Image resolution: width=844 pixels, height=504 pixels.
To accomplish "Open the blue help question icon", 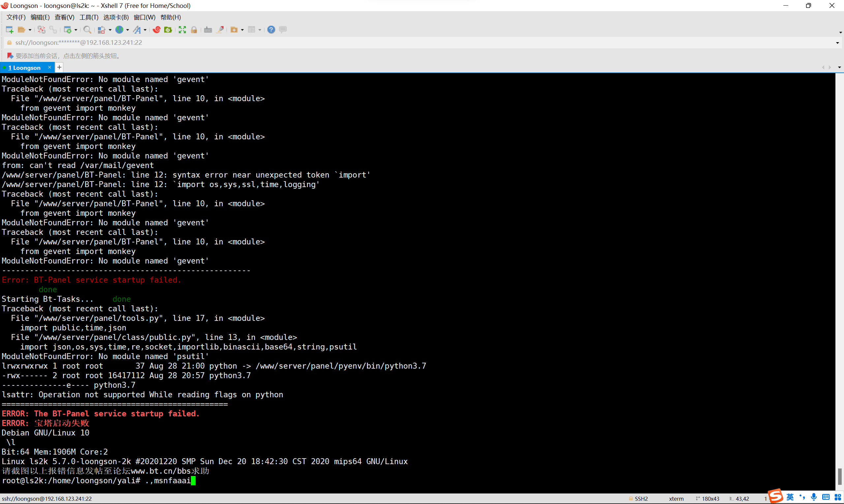I will click(271, 30).
